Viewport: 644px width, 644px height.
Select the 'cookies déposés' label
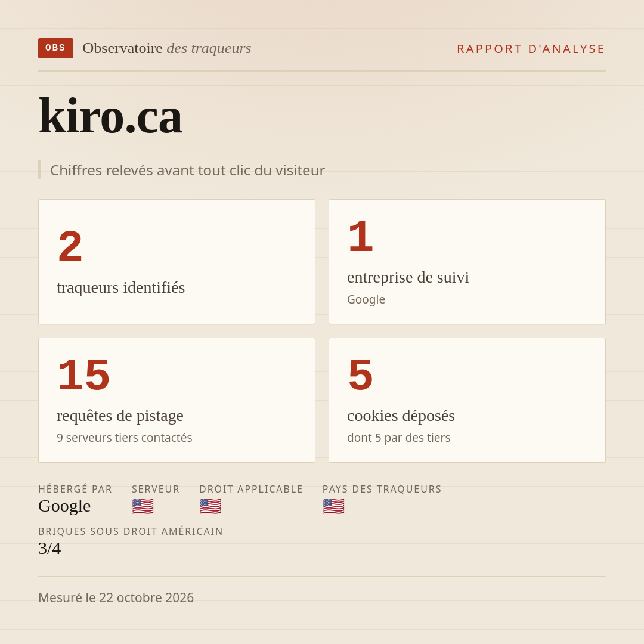click(401, 416)
